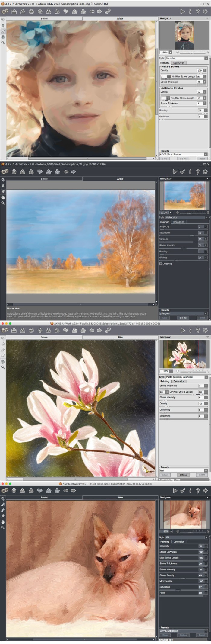
Task: Print image from the Pastel window toolbar
Action: click(x=31, y=330)
